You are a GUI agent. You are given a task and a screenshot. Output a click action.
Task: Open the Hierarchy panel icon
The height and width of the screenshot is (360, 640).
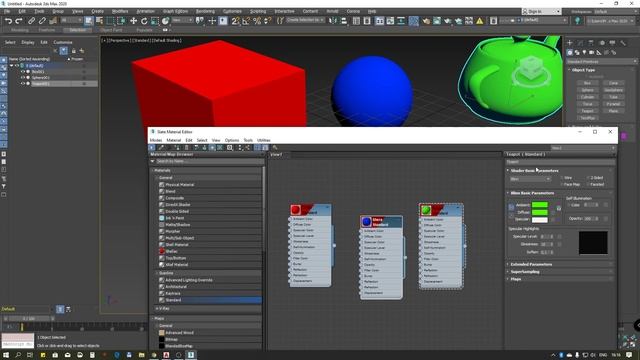click(591, 42)
